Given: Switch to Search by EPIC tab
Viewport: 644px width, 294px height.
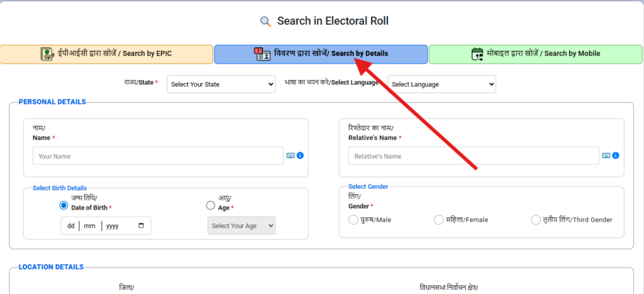Looking at the screenshot, I should click(x=106, y=54).
